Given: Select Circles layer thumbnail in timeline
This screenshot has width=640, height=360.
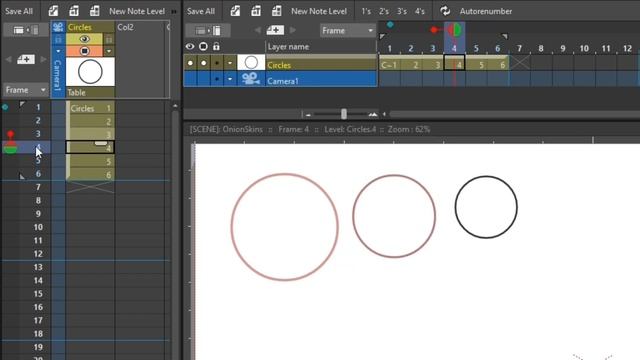Looking at the screenshot, I should coord(251,63).
